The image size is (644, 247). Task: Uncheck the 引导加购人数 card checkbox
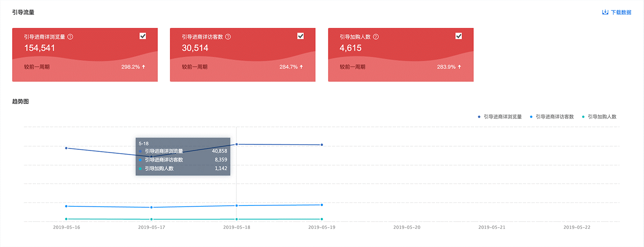(x=458, y=36)
